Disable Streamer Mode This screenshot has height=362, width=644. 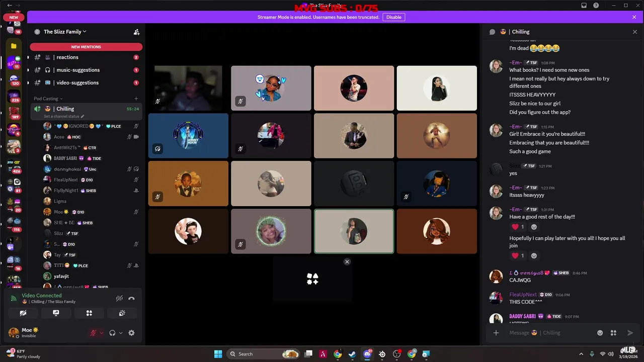pyautogui.click(x=393, y=17)
